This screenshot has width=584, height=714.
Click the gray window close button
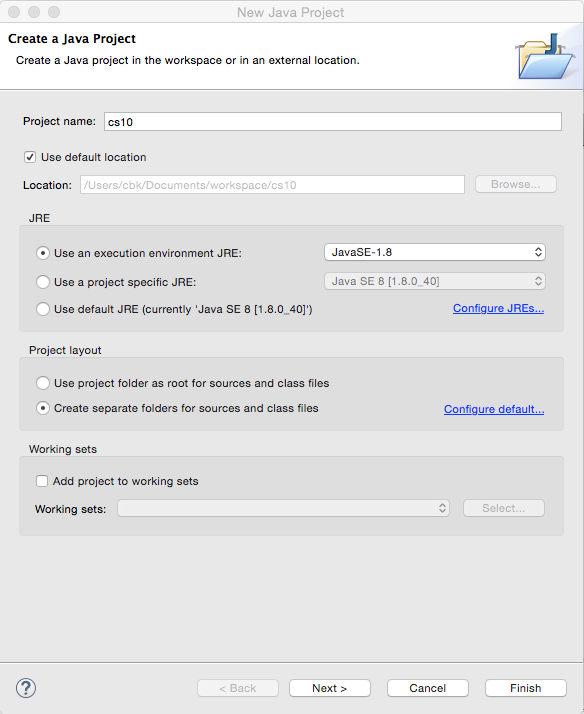(x=14, y=12)
